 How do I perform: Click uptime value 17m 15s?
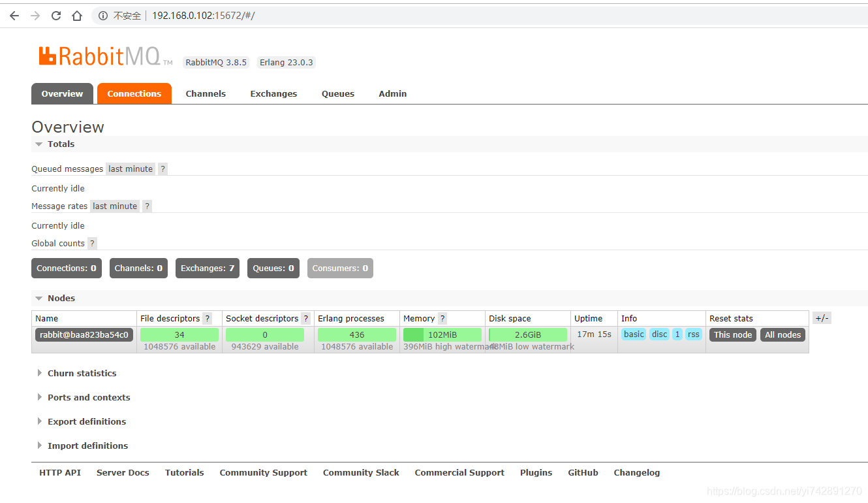click(594, 334)
